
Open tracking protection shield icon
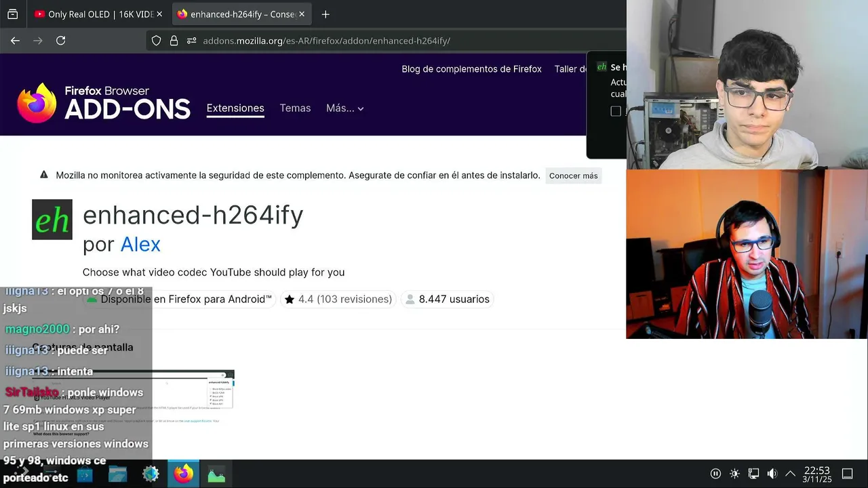point(156,41)
